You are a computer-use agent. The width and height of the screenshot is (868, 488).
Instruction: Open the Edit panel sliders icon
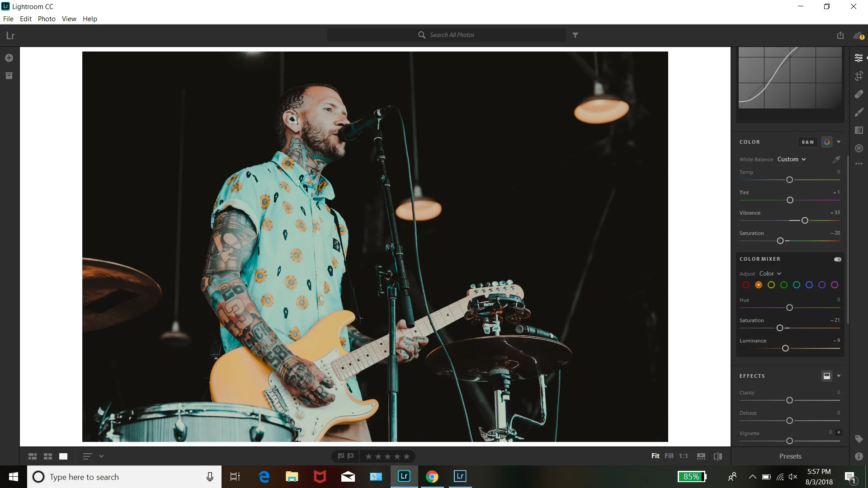coord(859,58)
